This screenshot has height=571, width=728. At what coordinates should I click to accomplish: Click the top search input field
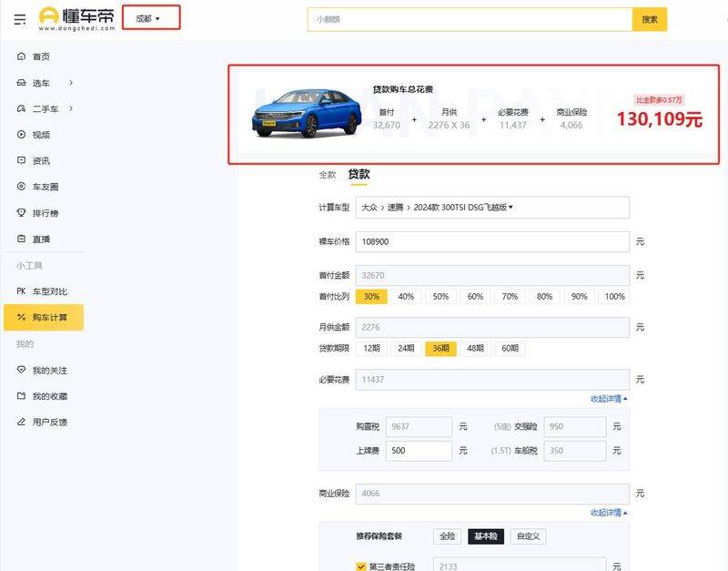(470, 19)
